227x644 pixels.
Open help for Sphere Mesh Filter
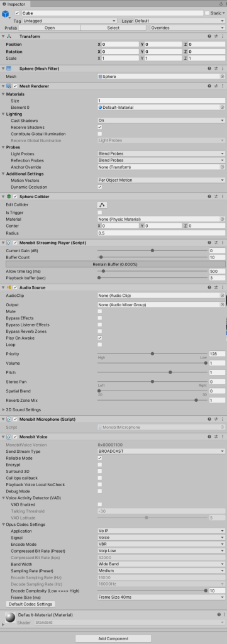click(x=209, y=69)
